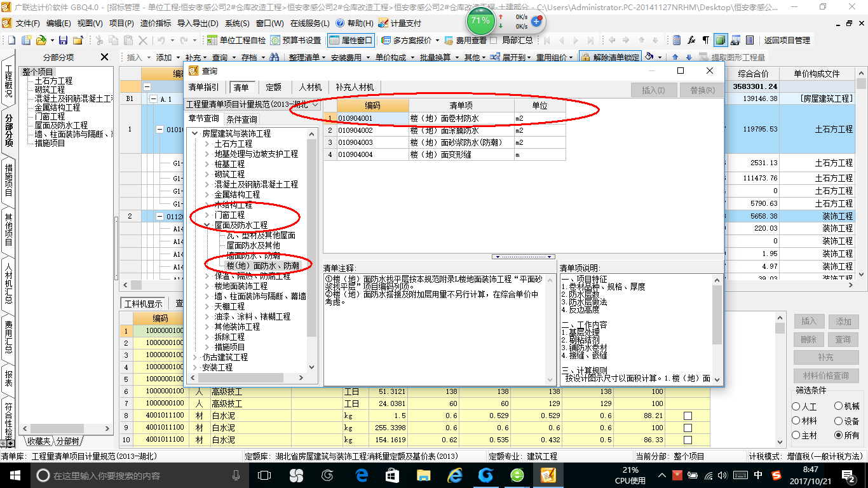
Task: Open Task View on taskbar
Action: (264, 475)
